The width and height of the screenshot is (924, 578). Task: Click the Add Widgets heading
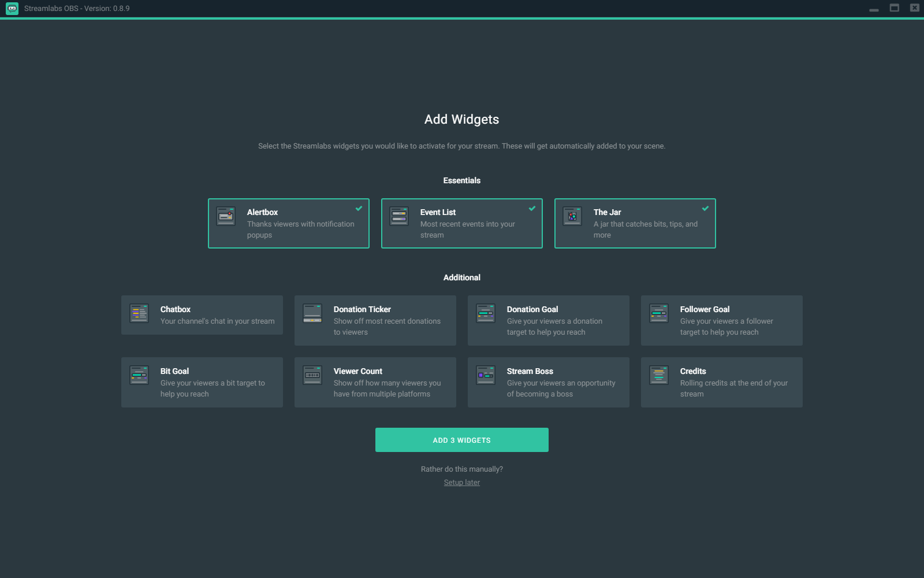(x=462, y=119)
